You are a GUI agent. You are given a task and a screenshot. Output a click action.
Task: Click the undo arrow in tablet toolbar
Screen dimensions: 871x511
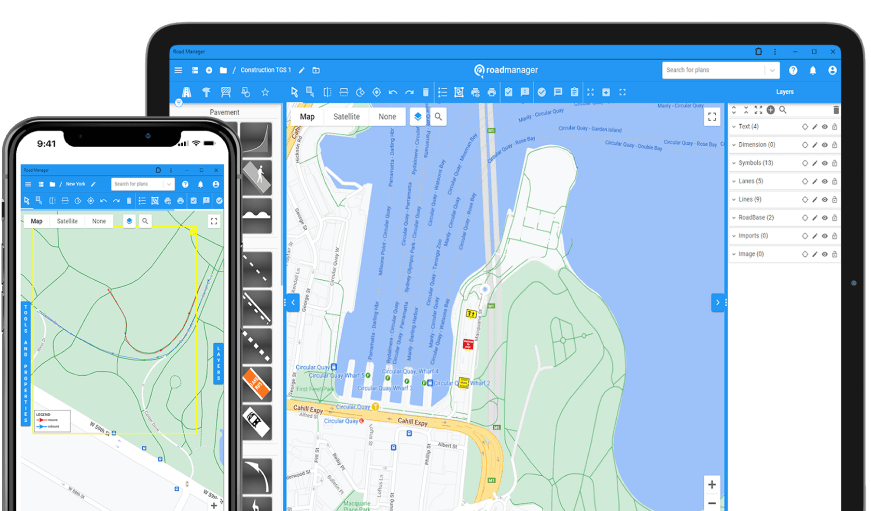point(393,92)
